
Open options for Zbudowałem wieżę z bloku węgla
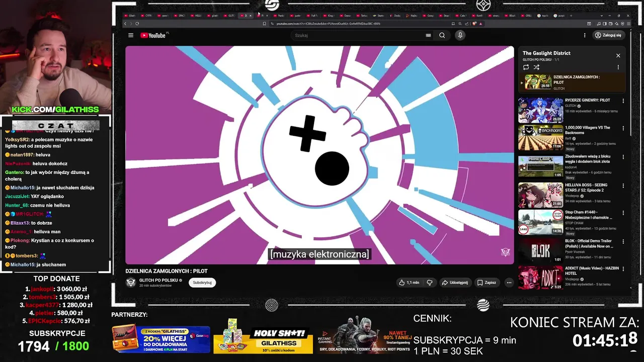623,157
